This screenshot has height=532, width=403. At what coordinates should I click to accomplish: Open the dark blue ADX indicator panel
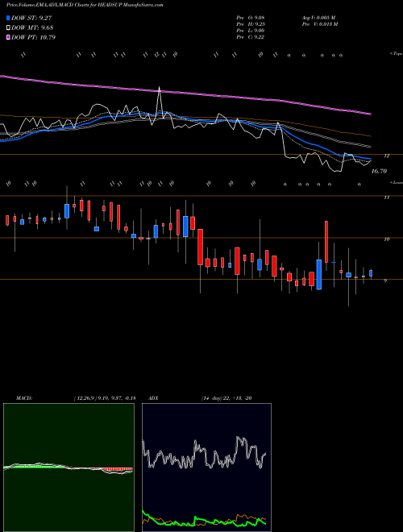pyautogui.click(x=206, y=468)
